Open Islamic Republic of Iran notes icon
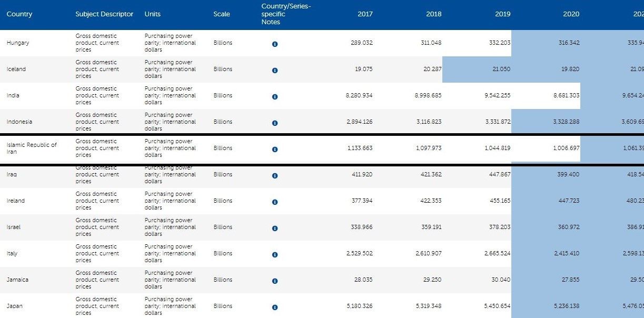 pos(275,150)
